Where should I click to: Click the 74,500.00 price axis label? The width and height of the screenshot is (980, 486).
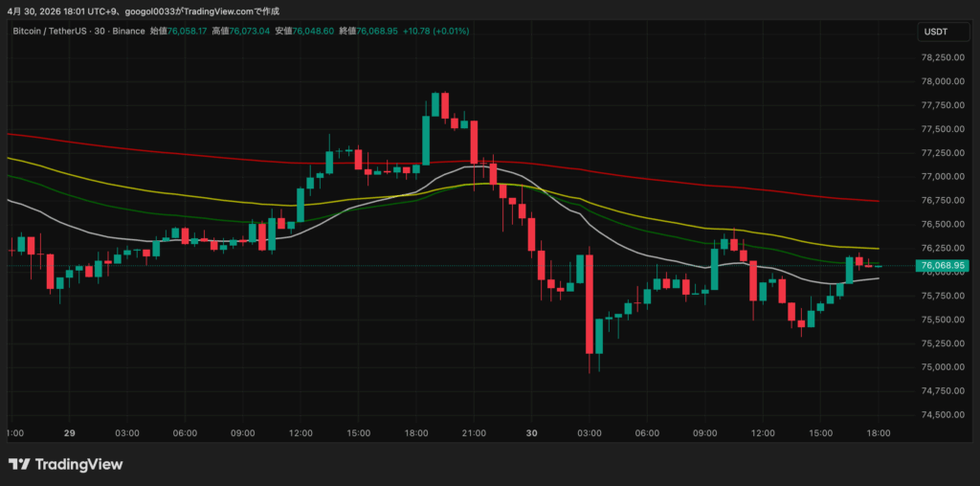click(x=943, y=415)
